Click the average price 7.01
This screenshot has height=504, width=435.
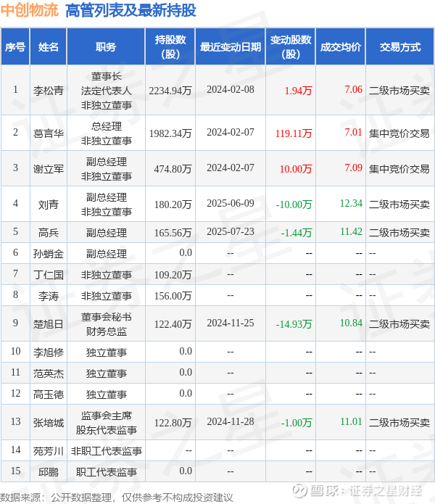353,132
